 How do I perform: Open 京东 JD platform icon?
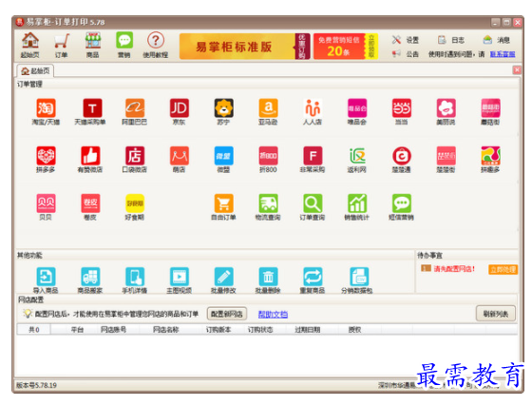(x=180, y=111)
